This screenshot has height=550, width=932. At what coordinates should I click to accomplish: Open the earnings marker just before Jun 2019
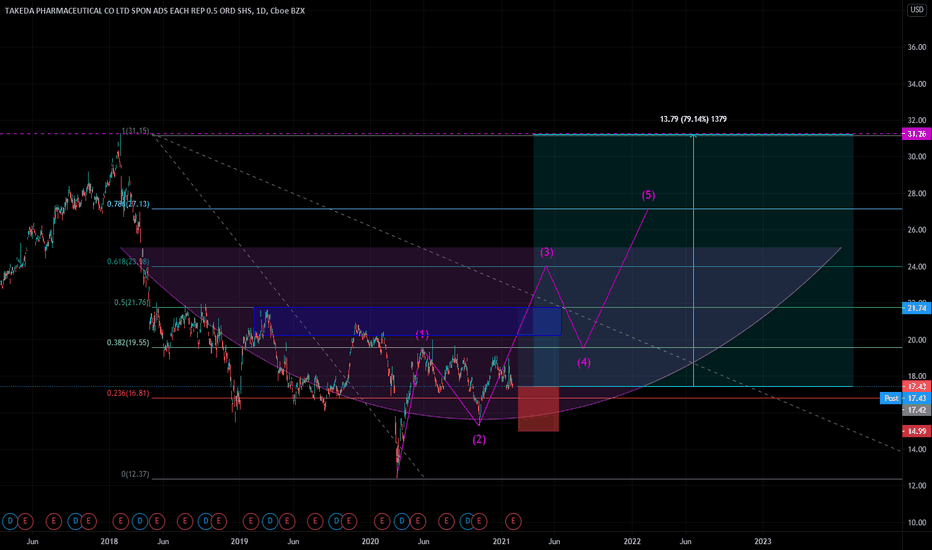[287, 521]
